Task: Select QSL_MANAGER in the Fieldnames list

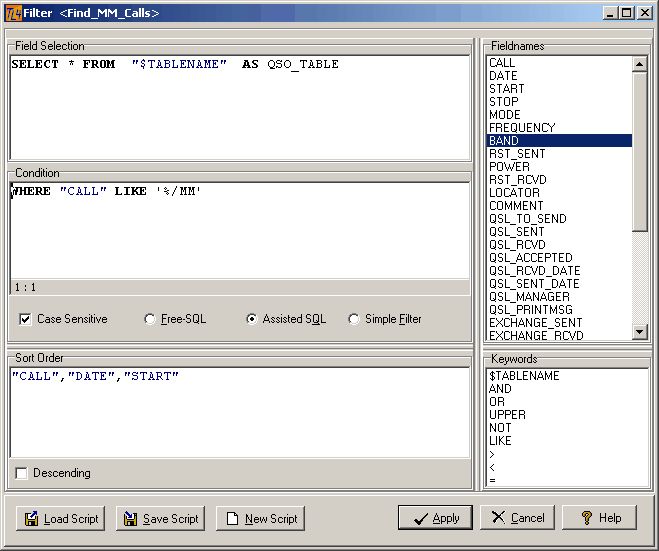Action: pos(559,297)
